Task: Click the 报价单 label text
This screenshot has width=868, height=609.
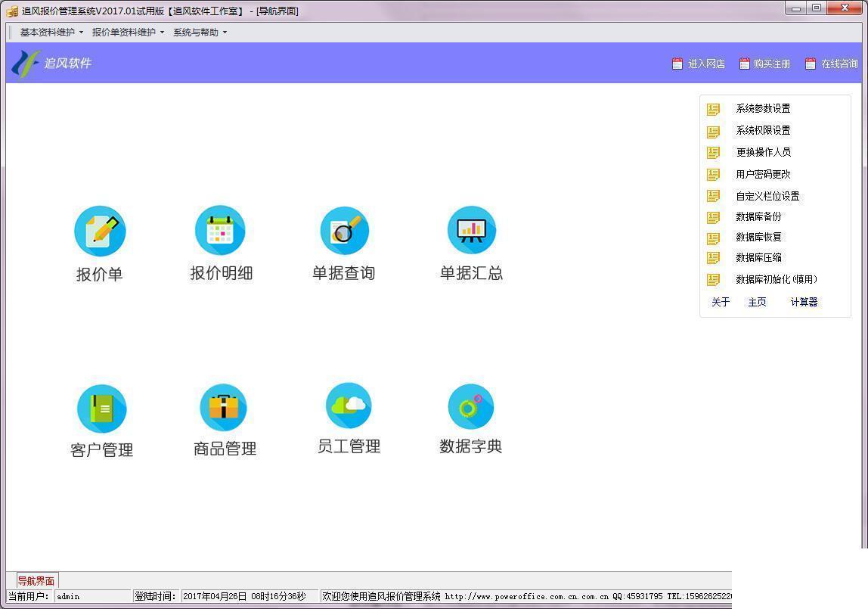Action: coord(100,274)
